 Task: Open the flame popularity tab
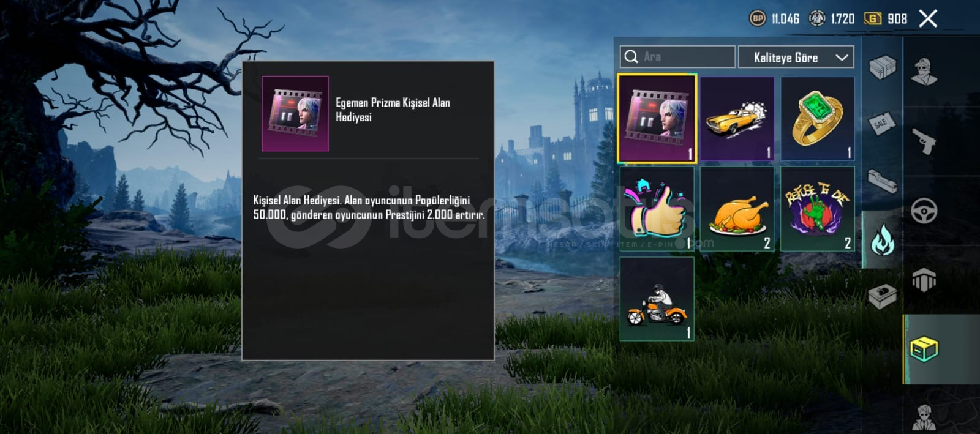(882, 239)
